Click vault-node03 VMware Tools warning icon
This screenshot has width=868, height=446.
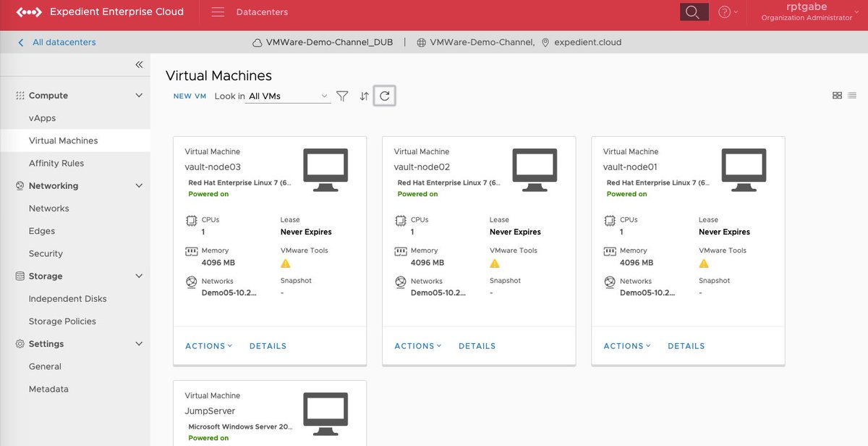(286, 264)
